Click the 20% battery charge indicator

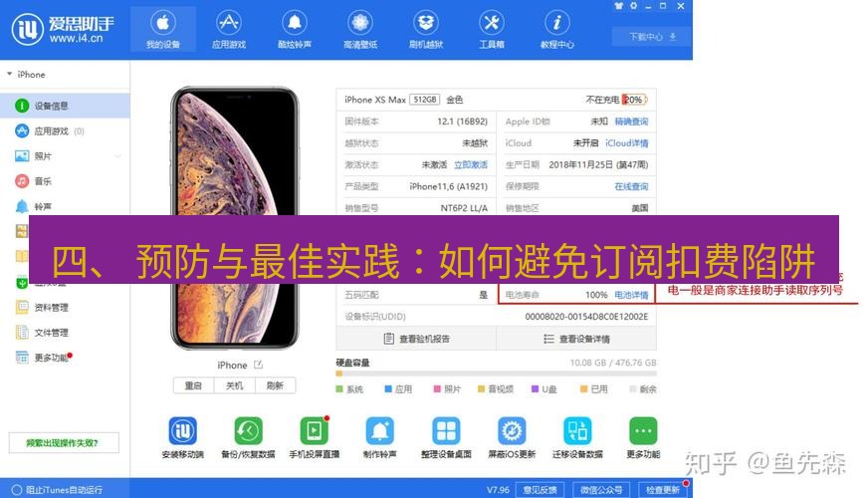click(x=634, y=100)
